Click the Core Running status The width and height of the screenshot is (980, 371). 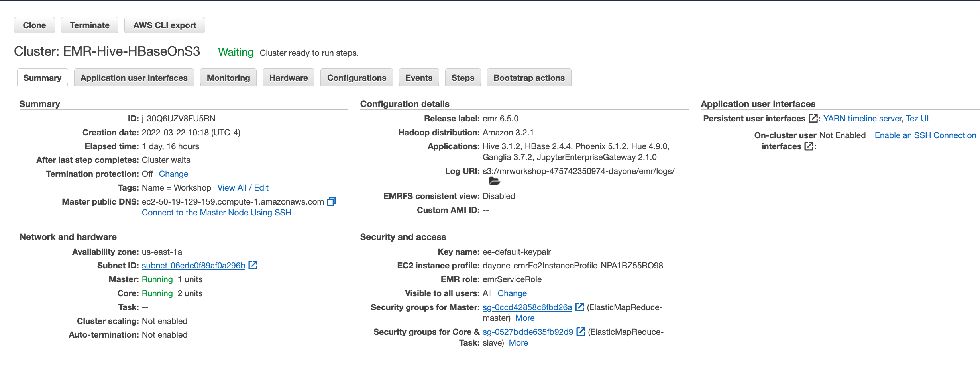(x=157, y=293)
